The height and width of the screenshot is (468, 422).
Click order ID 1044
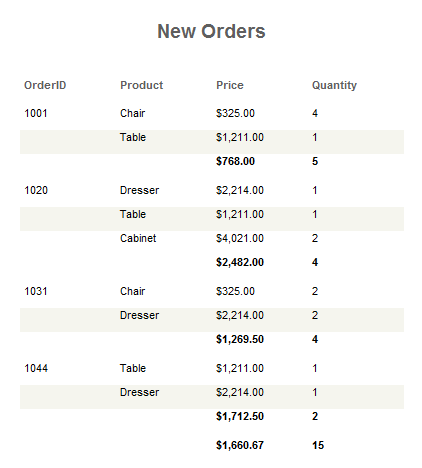click(36, 368)
